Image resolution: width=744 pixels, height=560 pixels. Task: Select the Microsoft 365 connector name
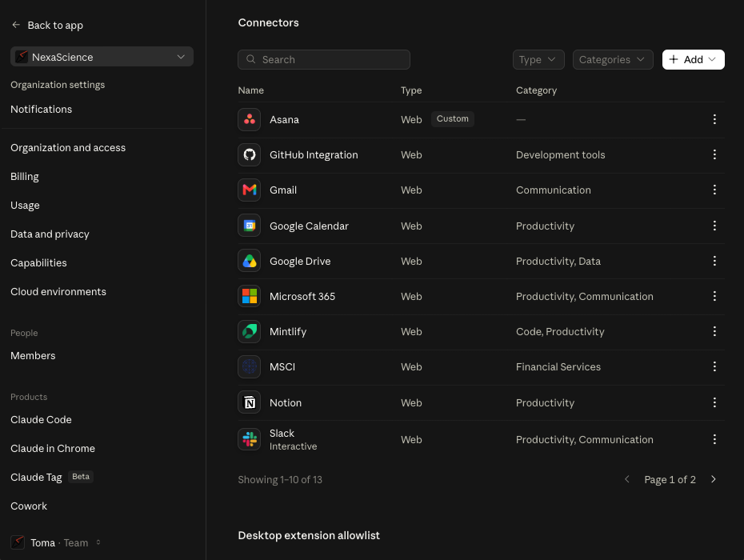tap(302, 296)
